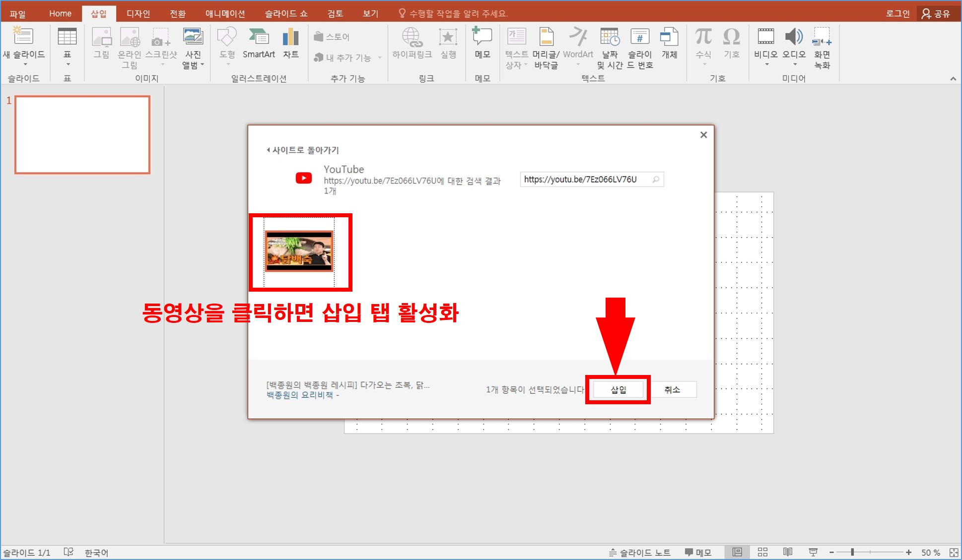Image resolution: width=962 pixels, height=560 pixels.
Task: Expand the video (비디오) dropdown
Action: click(766, 64)
